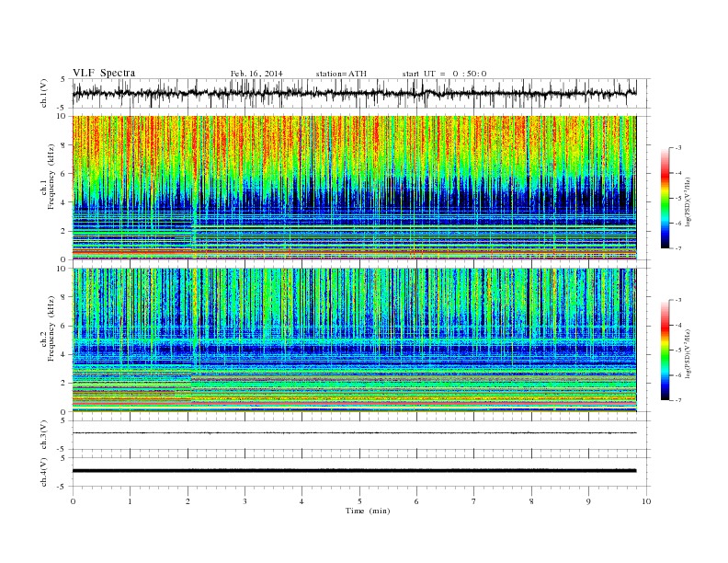
Task: Click the ch.2 color scale bar
Action: [665, 350]
